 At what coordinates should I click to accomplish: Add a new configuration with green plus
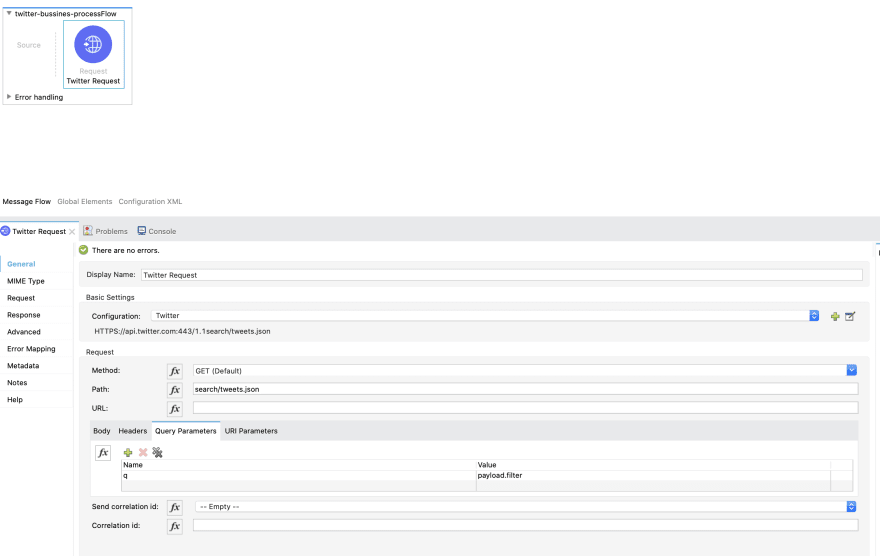(835, 316)
